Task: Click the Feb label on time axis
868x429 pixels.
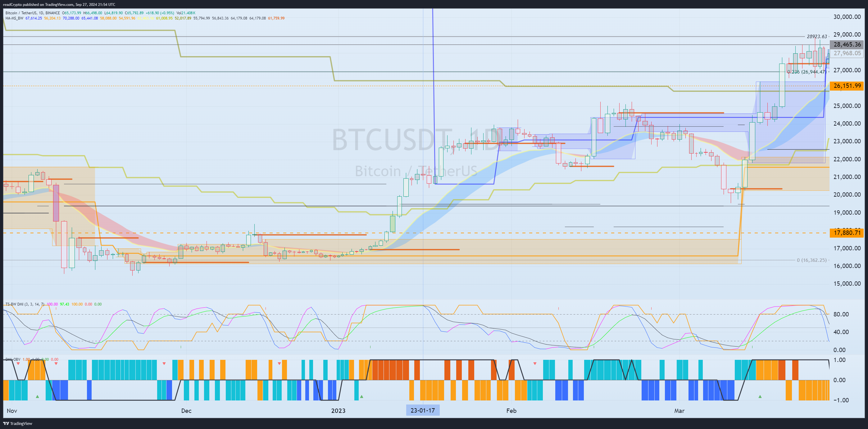Action: [x=511, y=411]
